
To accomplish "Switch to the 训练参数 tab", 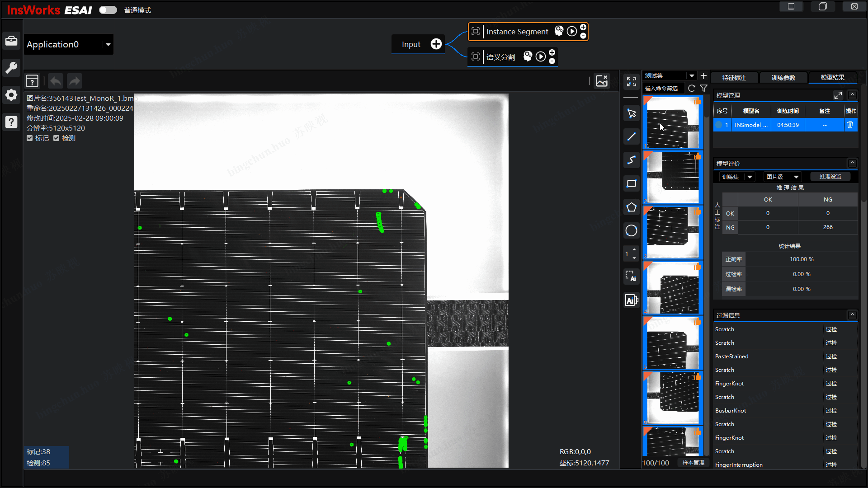I will (783, 78).
